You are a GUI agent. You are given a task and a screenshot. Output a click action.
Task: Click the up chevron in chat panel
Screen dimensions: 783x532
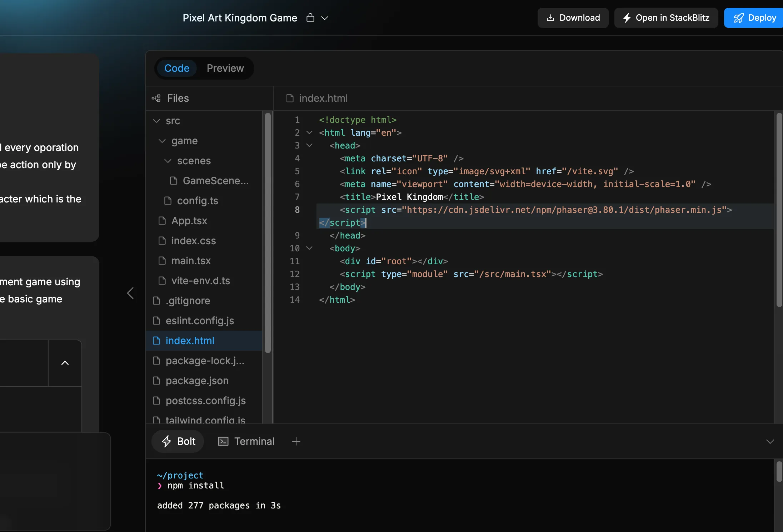point(65,363)
